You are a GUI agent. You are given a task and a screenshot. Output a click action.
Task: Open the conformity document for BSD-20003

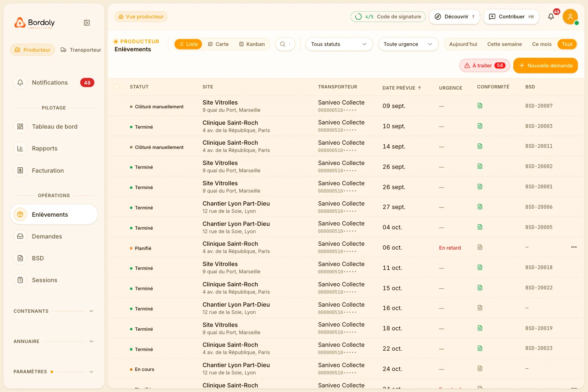(x=480, y=126)
